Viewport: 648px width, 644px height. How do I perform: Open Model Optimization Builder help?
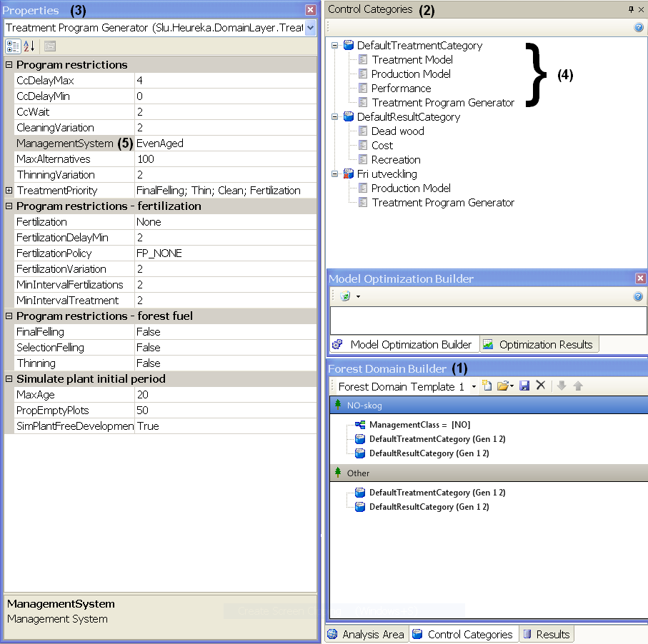pyautogui.click(x=638, y=296)
